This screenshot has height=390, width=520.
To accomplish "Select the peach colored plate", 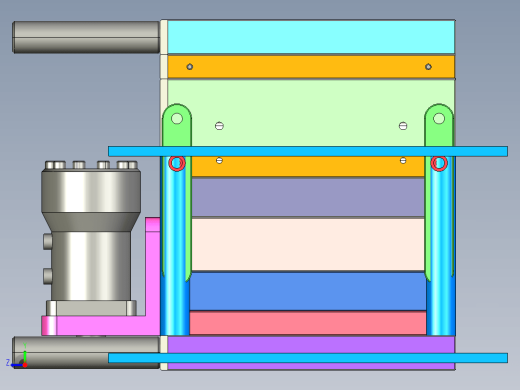I will tap(308, 244).
